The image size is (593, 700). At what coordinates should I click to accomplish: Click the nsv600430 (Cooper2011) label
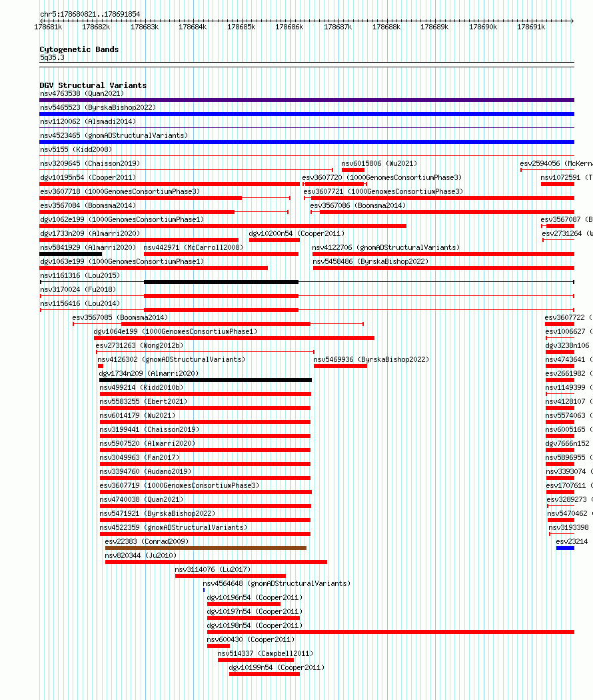(x=251, y=639)
